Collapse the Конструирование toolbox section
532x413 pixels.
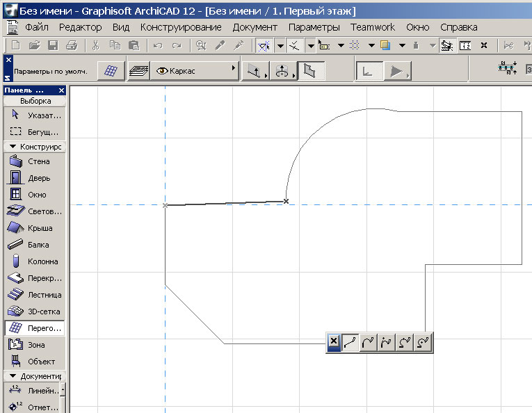[x=13, y=147]
